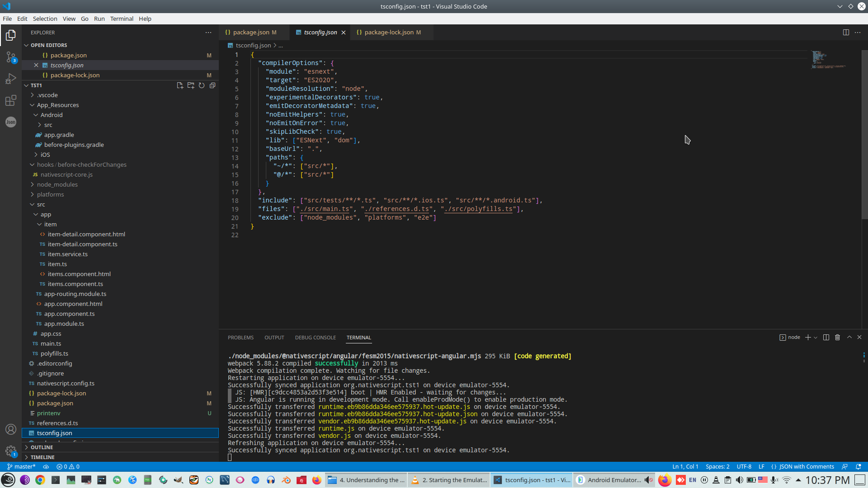
Task: Click the master* branch in status bar
Action: [21, 467]
